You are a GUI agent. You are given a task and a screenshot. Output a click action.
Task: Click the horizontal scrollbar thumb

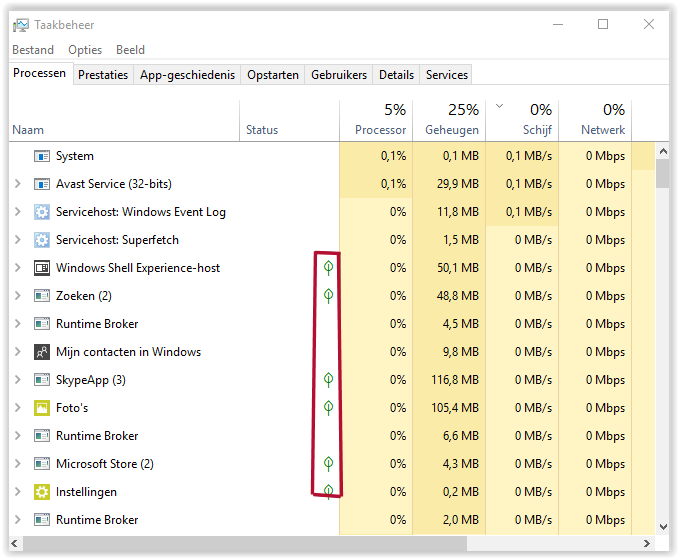[x=245, y=543]
